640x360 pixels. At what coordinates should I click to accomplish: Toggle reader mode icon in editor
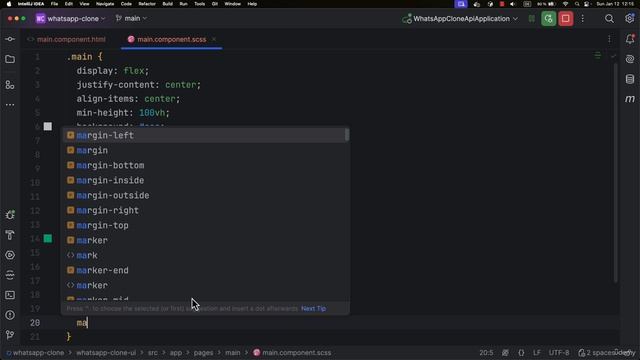point(598,55)
